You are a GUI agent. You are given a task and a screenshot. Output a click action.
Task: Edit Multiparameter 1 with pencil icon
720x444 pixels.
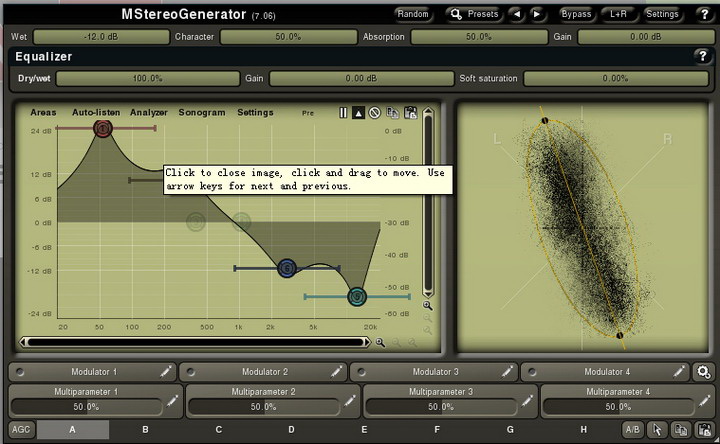tap(173, 401)
